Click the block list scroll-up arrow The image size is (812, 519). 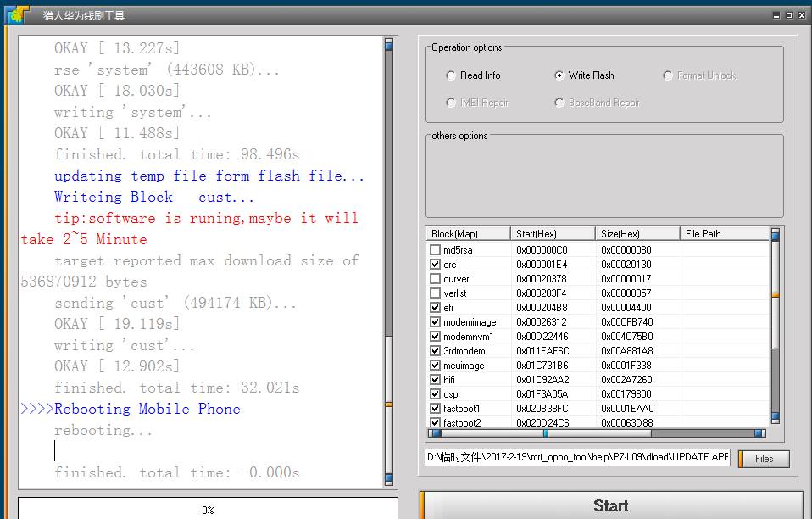click(776, 235)
